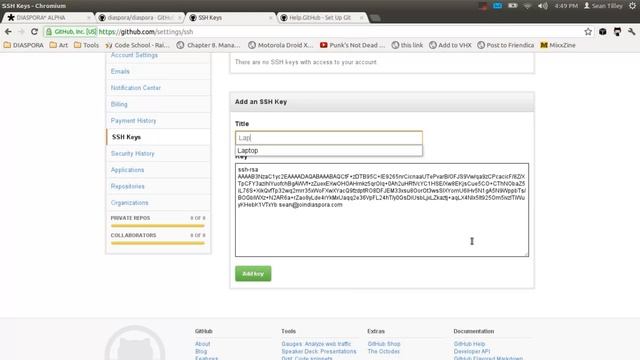The width and height of the screenshot is (640, 360).
Task: Click the Add to VHX bookmarklet
Action: 450,45
